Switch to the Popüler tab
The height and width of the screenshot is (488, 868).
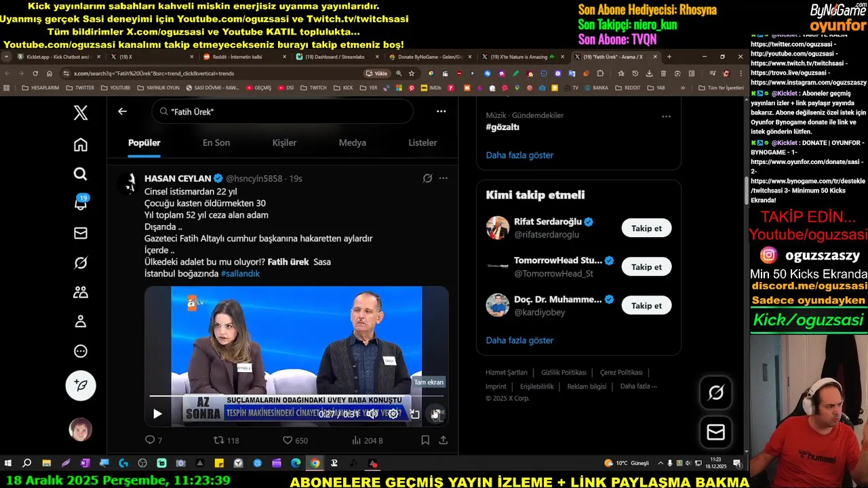(144, 142)
